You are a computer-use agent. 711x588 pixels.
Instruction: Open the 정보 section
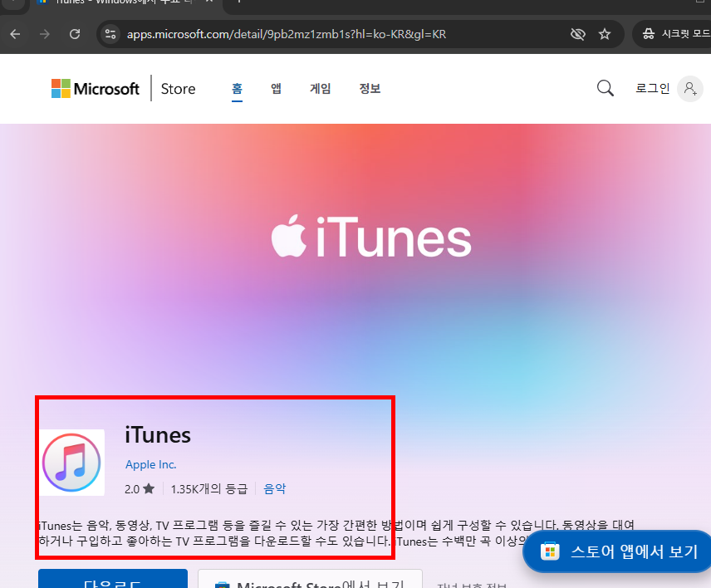point(370,88)
